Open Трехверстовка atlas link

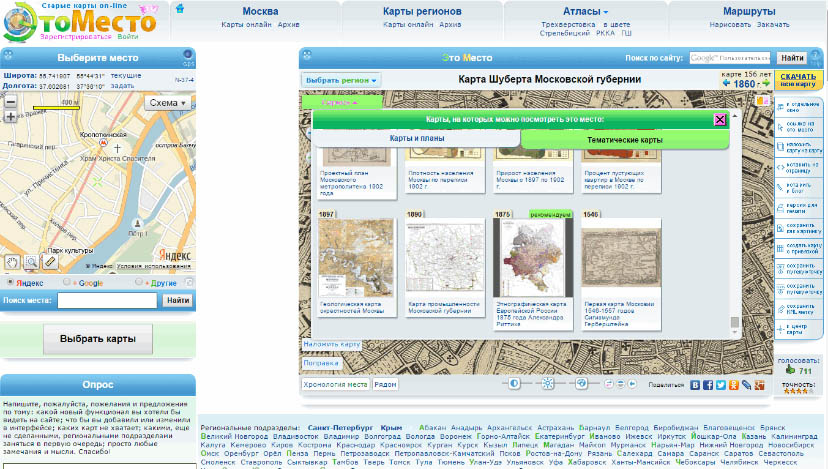tap(568, 24)
